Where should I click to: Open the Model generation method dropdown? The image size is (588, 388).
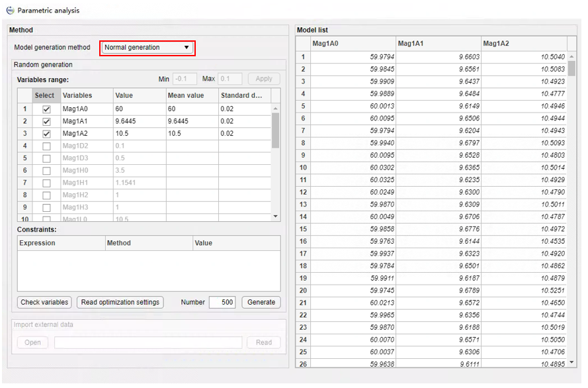point(147,48)
